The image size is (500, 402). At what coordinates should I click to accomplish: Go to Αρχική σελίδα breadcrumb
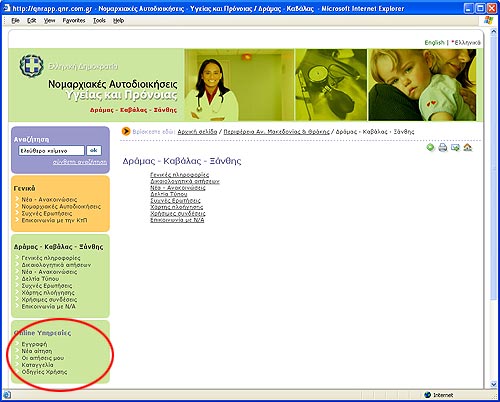(197, 132)
